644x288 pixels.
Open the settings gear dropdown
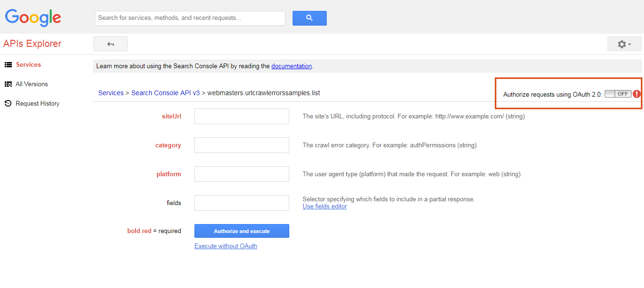[x=624, y=44]
